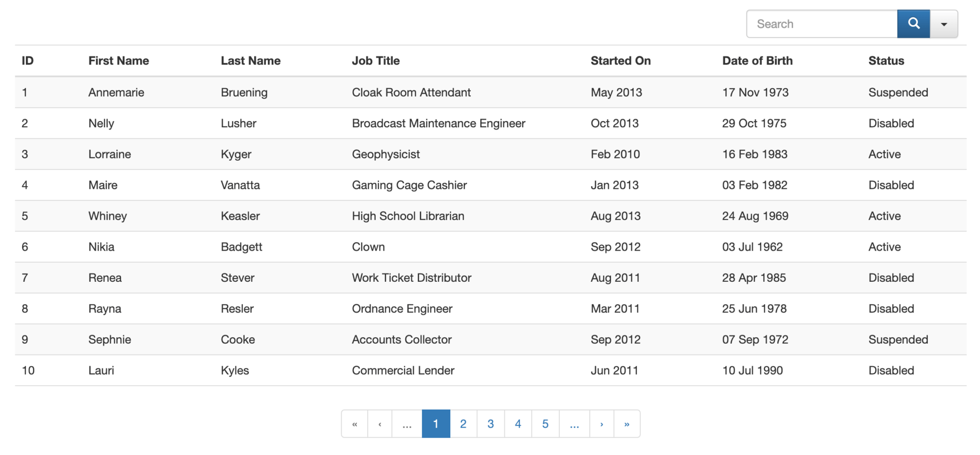Select page 3 in the pagination

[x=490, y=423]
